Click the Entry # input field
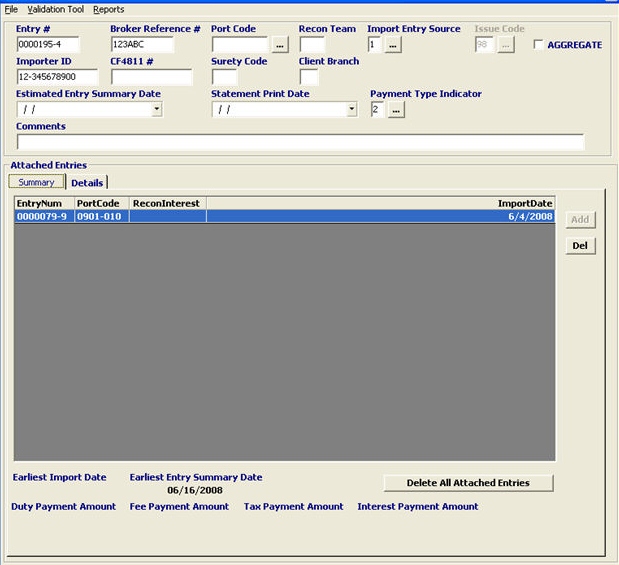The height and width of the screenshot is (565, 619). point(47,45)
